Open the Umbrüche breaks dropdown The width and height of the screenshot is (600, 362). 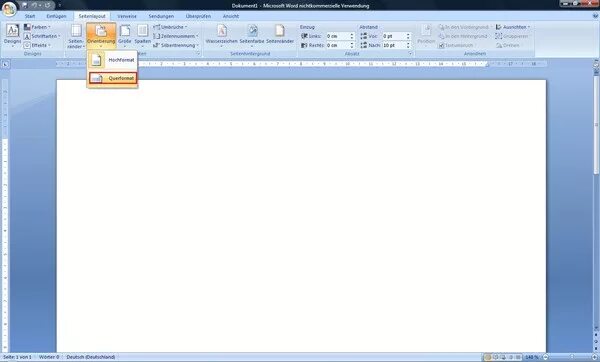170,27
